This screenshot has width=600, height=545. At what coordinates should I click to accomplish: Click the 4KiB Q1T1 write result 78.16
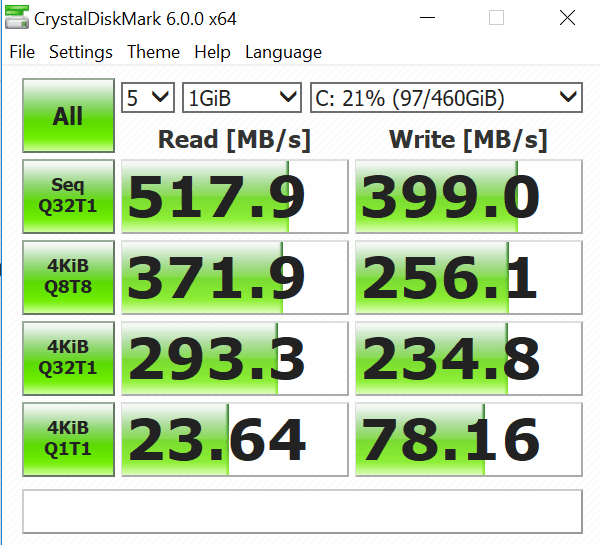coord(468,440)
